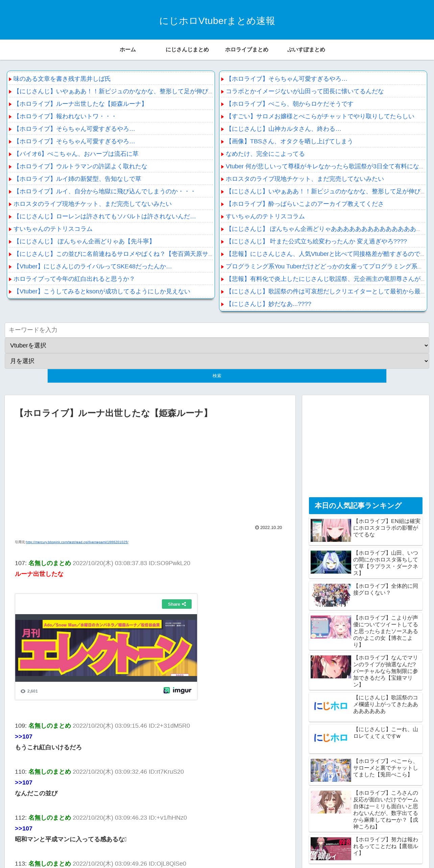Click にじホロ logo beside こーれ、山口レてぇてぇですw

click(331, 738)
